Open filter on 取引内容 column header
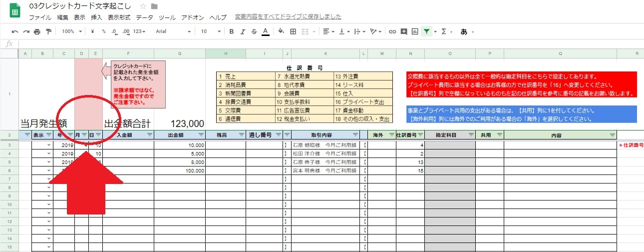644x252 pixels. pyautogui.click(x=355, y=134)
